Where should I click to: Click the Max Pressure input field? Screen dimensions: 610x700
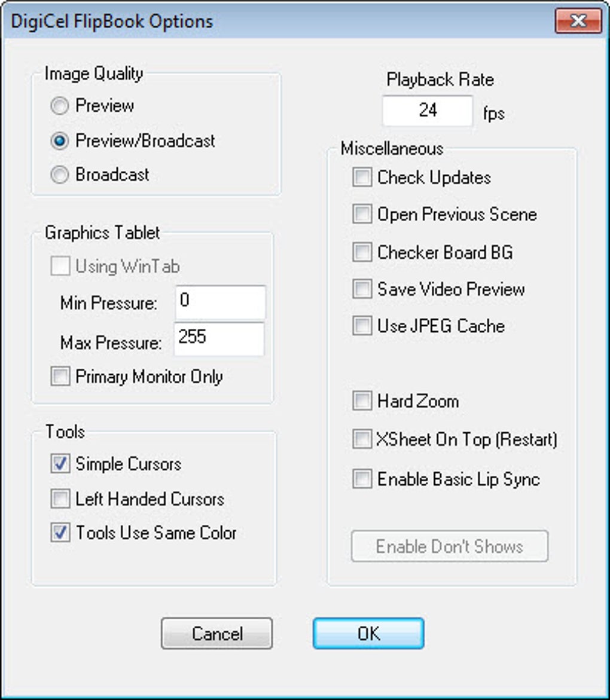(x=219, y=340)
